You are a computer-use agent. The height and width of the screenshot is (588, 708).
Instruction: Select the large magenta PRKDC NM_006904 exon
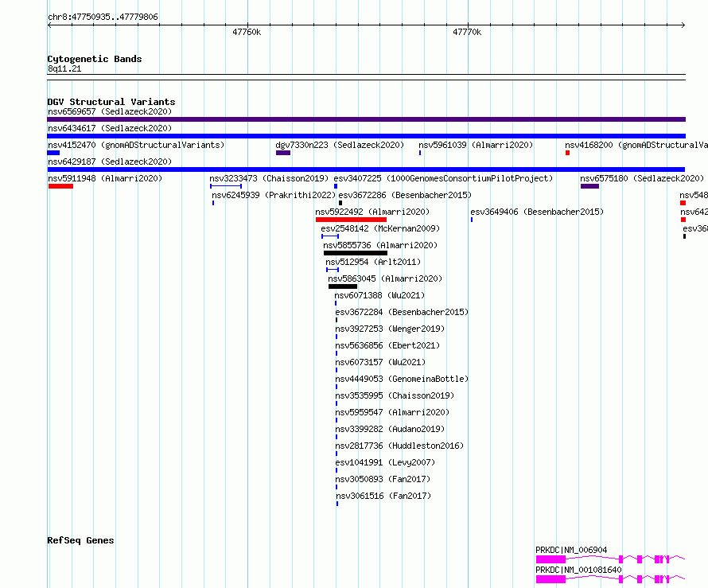(x=550, y=559)
